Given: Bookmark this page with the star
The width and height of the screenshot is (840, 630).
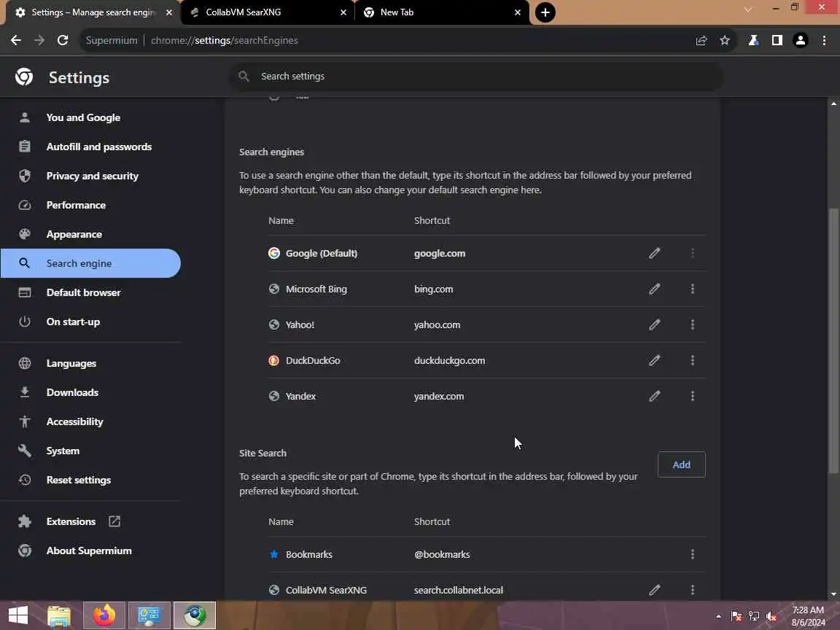Looking at the screenshot, I should [x=725, y=40].
